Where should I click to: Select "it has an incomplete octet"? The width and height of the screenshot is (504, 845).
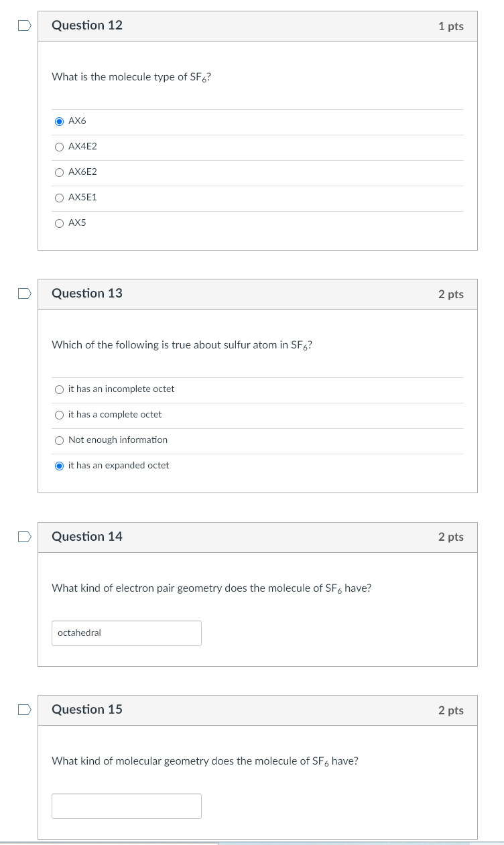(60, 389)
